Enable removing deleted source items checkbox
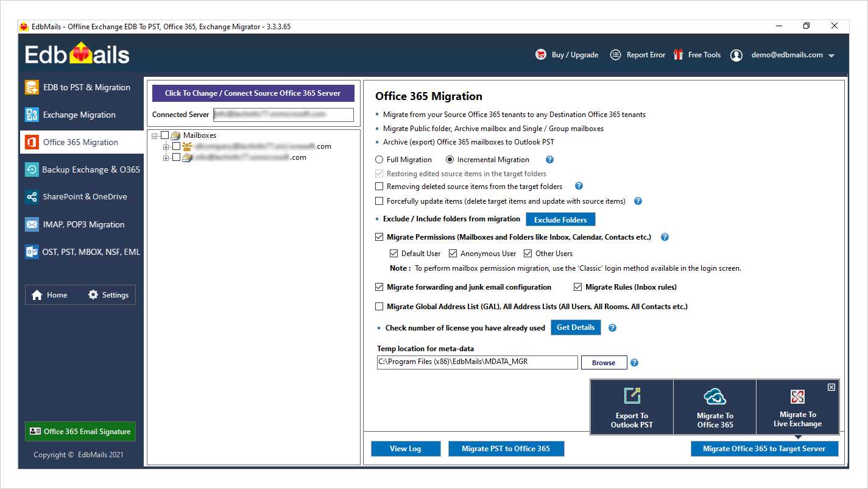This screenshot has height=489, width=868. 379,187
